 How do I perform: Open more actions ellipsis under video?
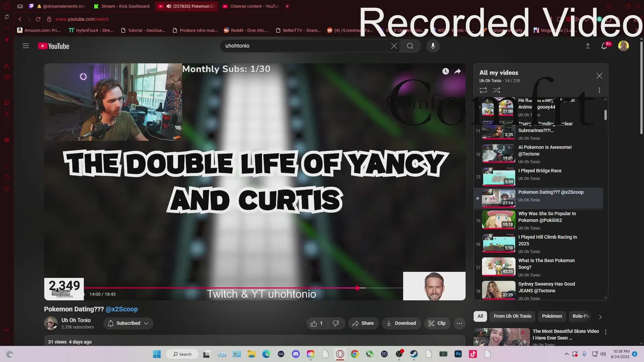click(459, 323)
